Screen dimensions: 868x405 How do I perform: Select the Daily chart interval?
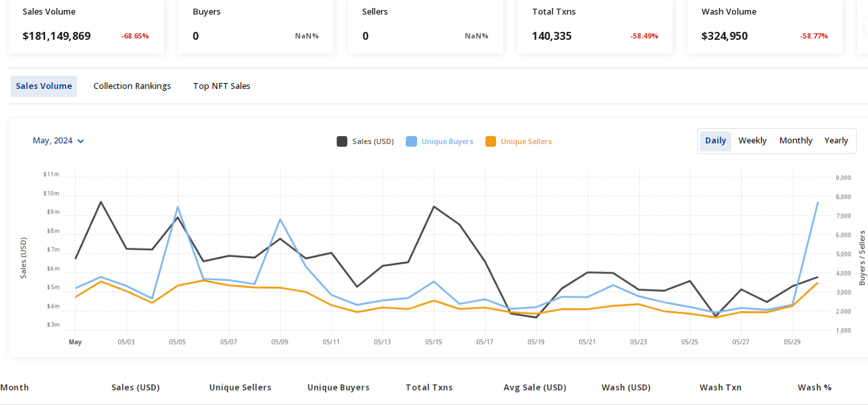(715, 141)
